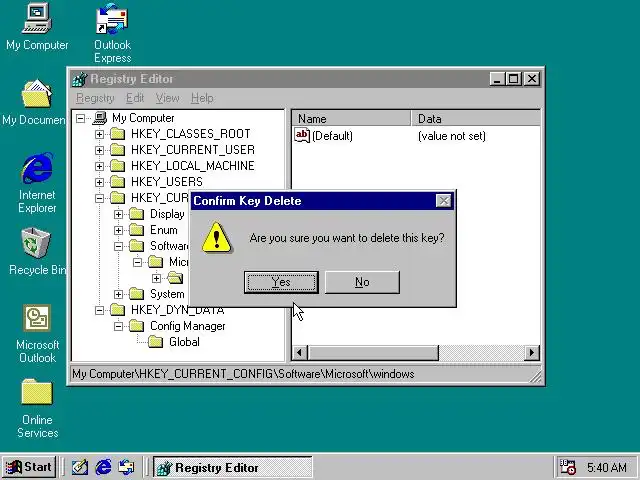Click the horizontal scrollbar thumb in value pane

pyautogui.click(x=373, y=353)
